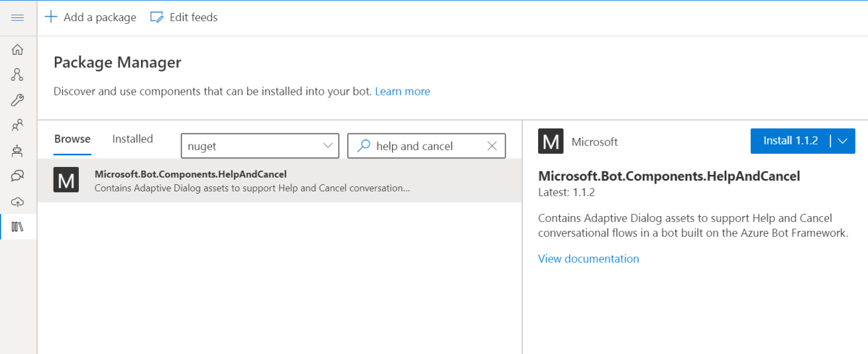Go to Home in sidebar

(18, 50)
